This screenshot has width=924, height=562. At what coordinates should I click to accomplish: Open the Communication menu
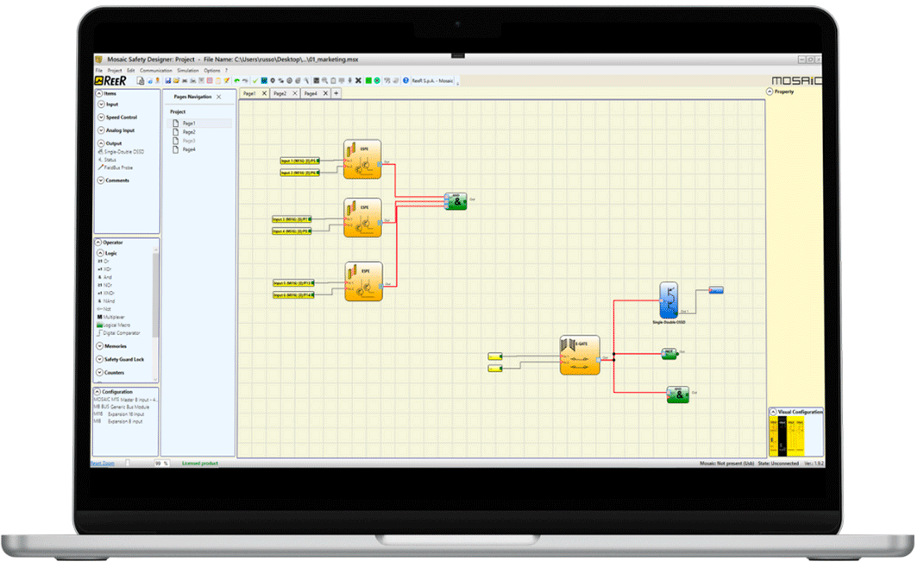click(x=155, y=70)
